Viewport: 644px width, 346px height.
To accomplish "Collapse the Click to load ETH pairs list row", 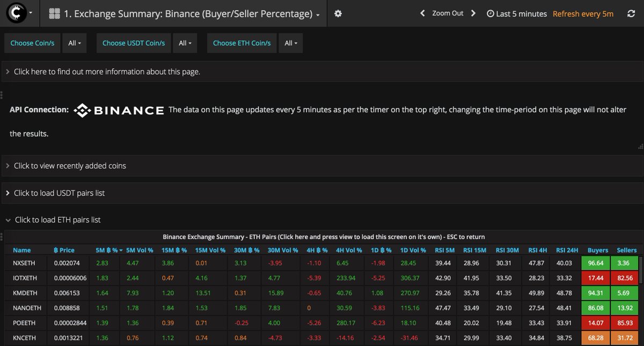I will pos(321,220).
